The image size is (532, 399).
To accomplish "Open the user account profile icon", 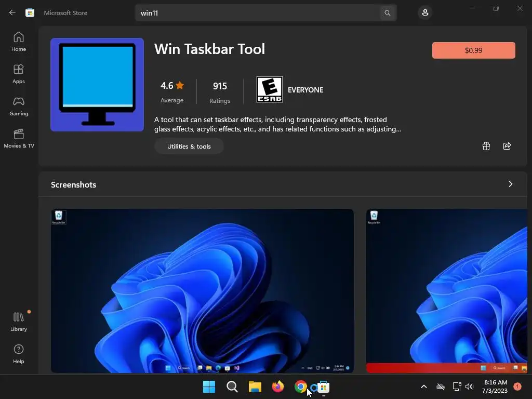I will [x=425, y=13].
